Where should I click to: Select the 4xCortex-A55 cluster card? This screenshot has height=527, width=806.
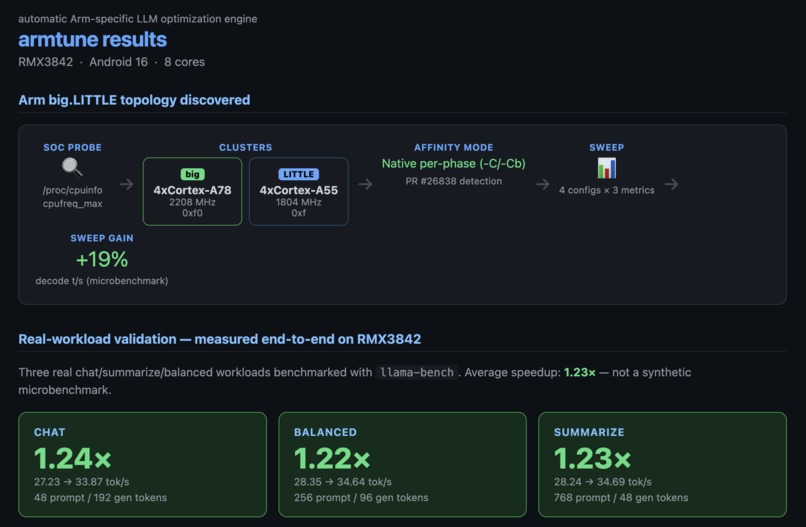[x=299, y=191]
